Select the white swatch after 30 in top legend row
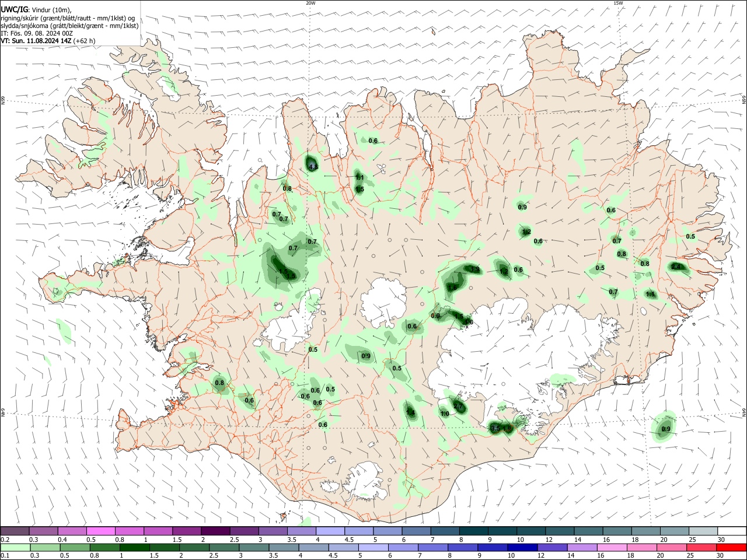The image size is (747, 560). click(x=732, y=531)
